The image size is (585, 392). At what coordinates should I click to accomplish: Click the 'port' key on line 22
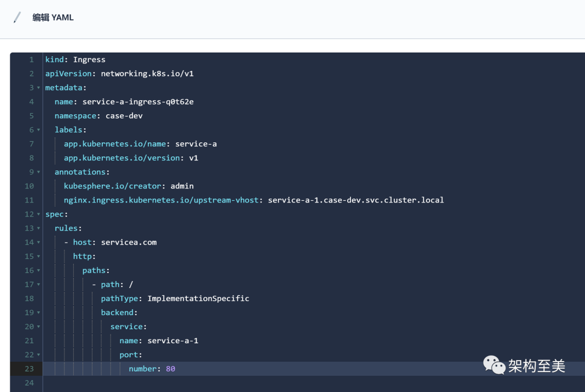pos(129,355)
